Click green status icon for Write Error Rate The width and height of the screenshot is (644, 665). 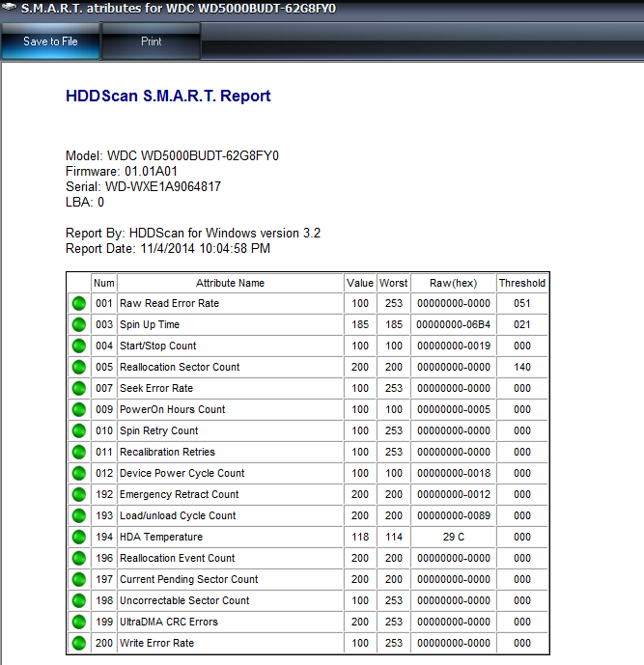79,643
